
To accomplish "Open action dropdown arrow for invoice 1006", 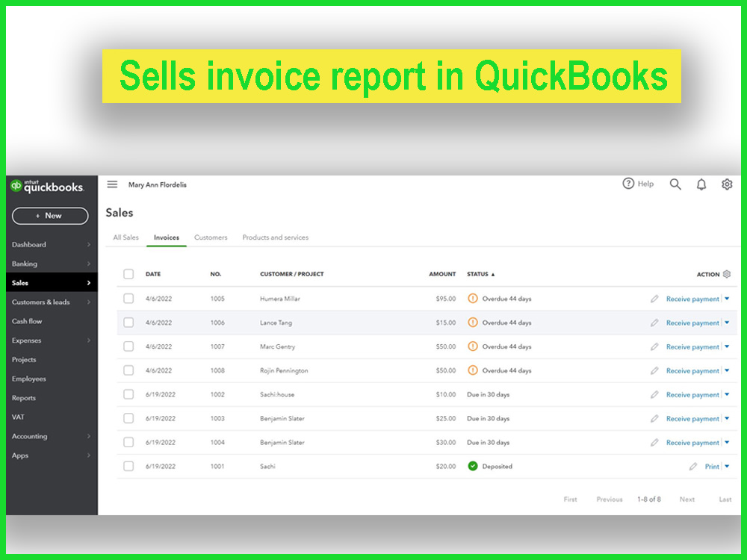I will [727, 323].
